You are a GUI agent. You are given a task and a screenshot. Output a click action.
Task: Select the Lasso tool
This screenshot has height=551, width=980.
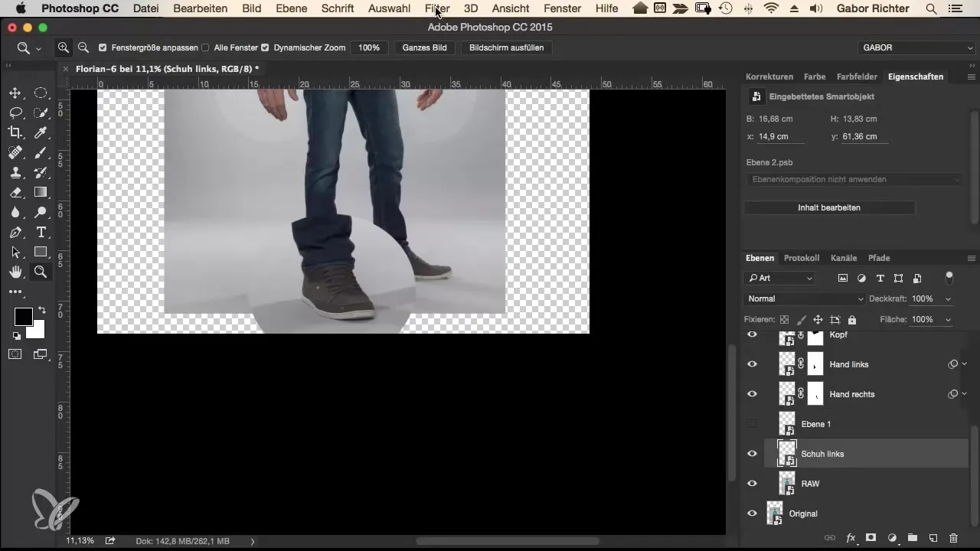point(15,113)
